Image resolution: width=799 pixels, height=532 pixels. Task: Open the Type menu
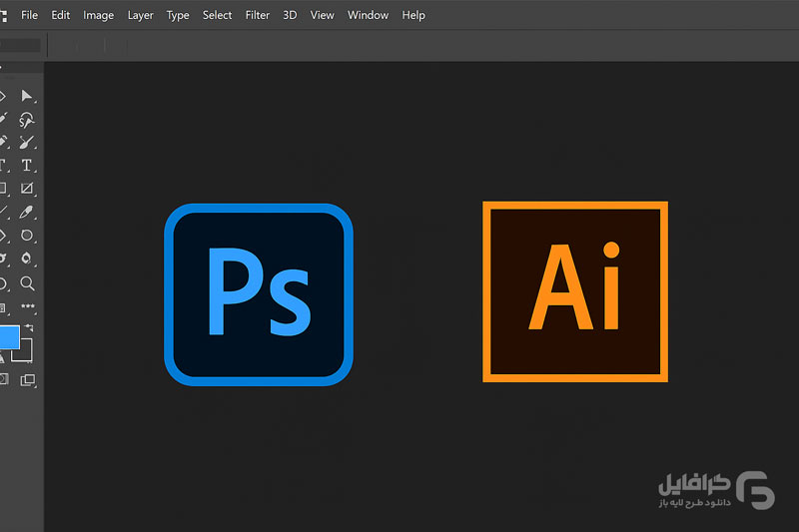(x=178, y=15)
